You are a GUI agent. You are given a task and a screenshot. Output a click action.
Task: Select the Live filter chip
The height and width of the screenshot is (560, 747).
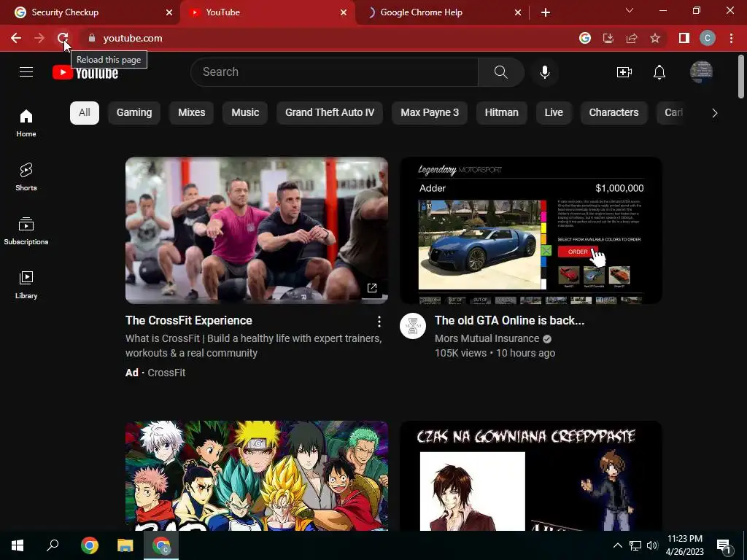pyautogui.click(x=554, y=113)
